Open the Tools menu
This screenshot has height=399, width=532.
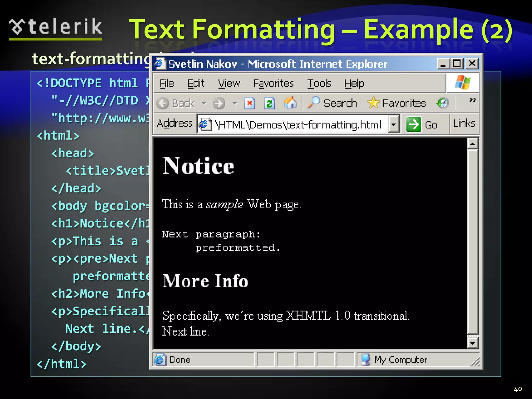coord(319,83)
